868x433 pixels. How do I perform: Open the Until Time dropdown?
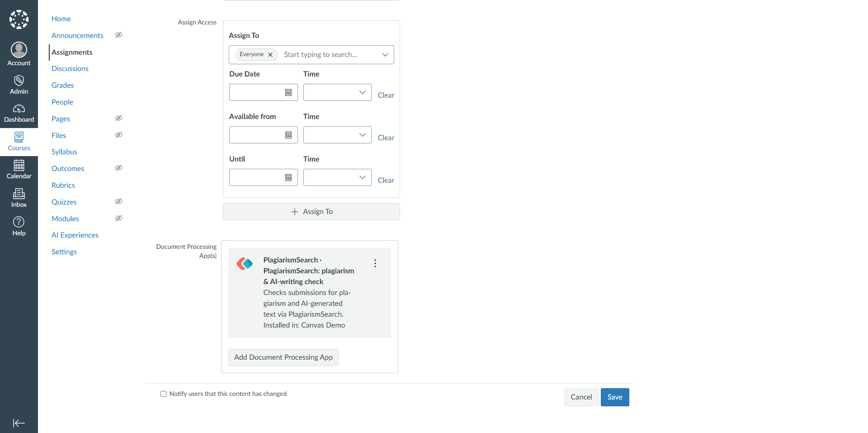coord(337,177)
